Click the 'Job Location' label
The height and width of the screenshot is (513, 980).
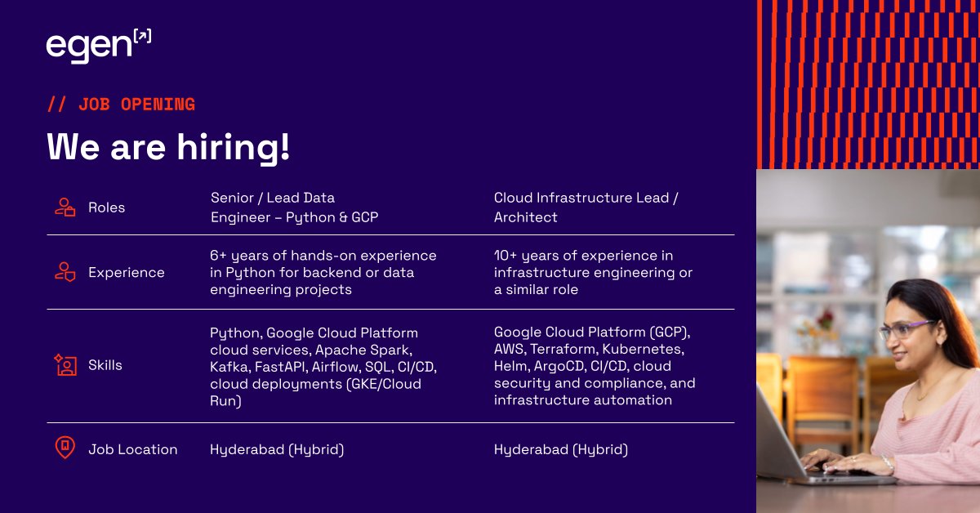pos(132,449)
